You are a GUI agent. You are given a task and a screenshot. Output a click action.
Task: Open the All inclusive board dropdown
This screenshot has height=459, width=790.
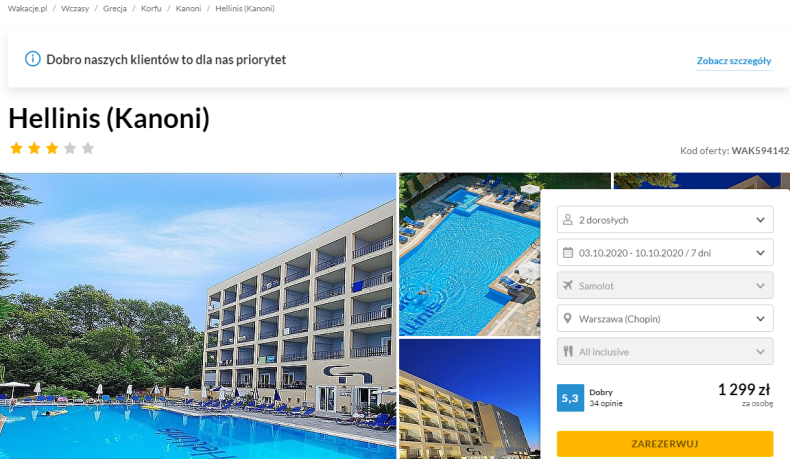[665, 351]
